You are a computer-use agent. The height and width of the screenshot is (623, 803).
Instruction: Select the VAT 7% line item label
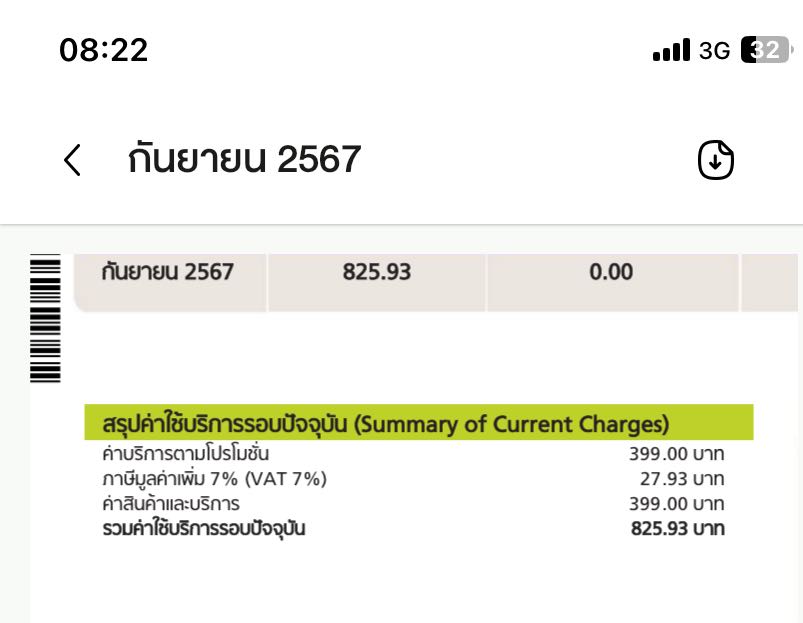click(x=214, y=479)
